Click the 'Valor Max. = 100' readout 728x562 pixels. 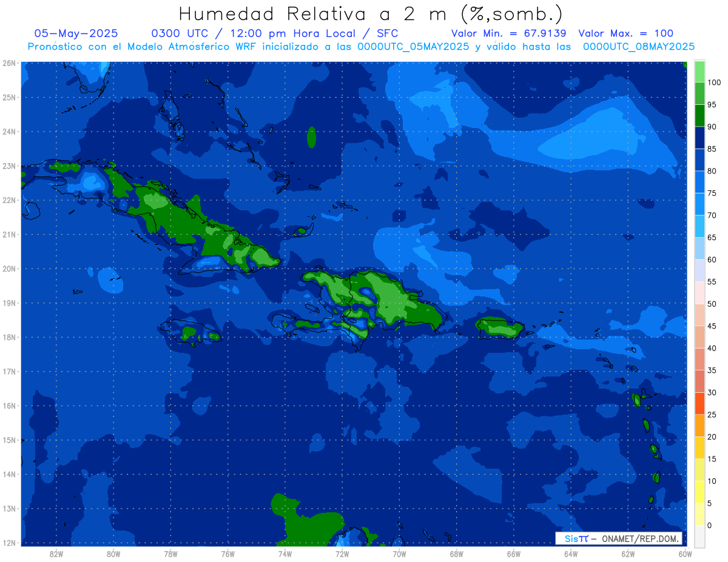[625, 33]
